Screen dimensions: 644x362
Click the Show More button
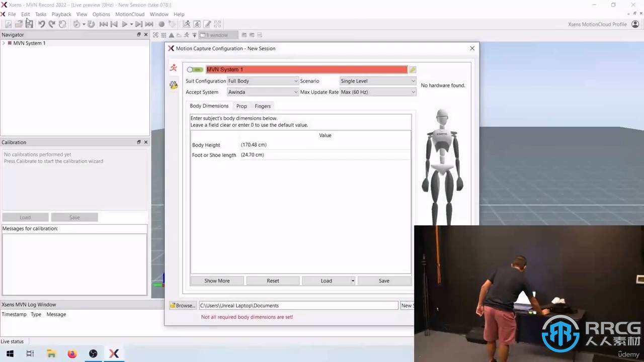pos(217,281)
